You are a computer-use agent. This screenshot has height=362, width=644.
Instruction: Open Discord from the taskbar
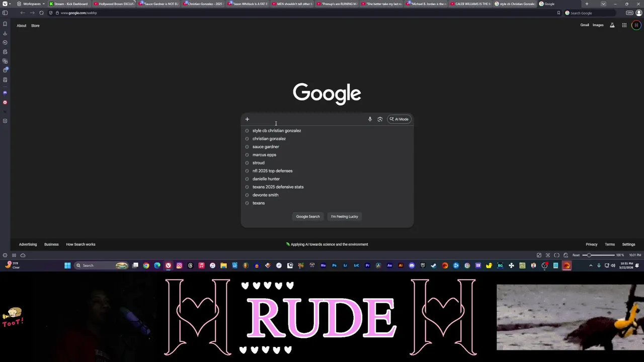point(412,265)
